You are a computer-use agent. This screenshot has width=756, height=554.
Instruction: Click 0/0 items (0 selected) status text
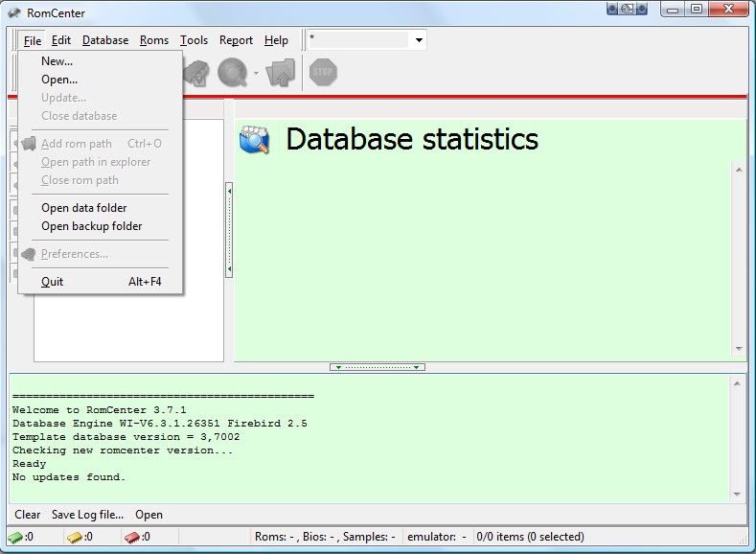[x=531, y=537]
